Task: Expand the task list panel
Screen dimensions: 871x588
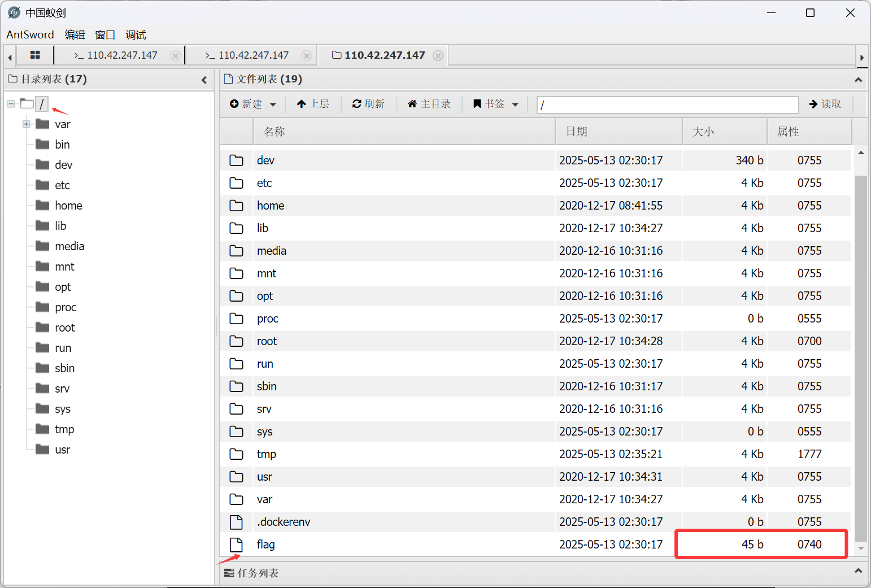Action: 858,571
